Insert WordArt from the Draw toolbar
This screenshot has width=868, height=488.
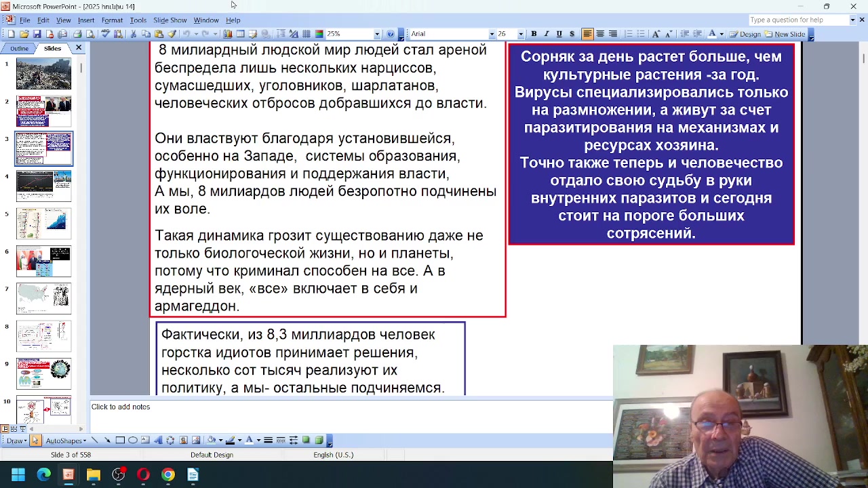(x=158, y=441)
